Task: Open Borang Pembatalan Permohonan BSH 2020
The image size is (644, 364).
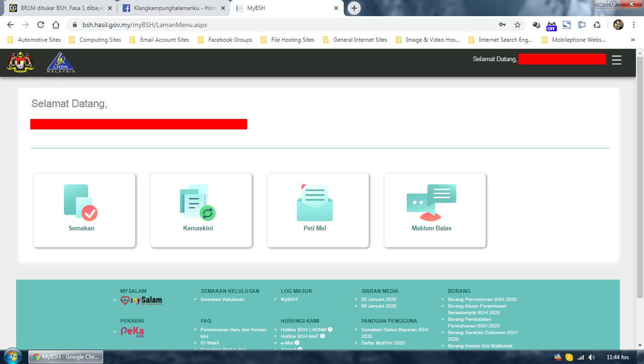Action: [x=473, y=322]
